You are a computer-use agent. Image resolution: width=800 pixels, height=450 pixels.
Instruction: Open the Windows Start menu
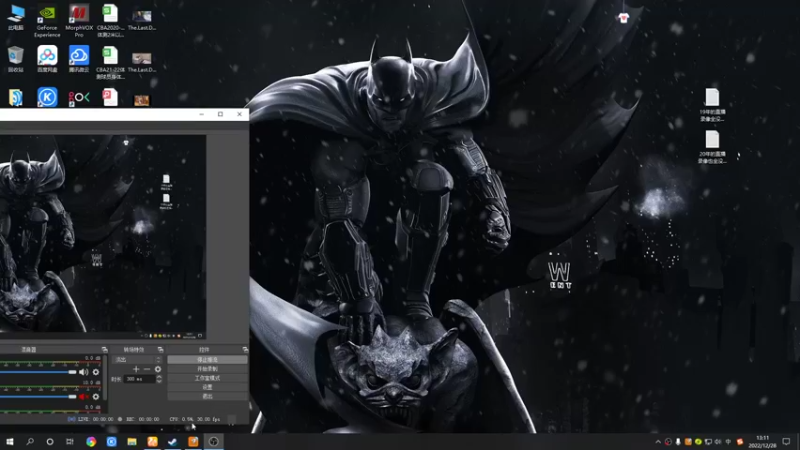(10, 441)
